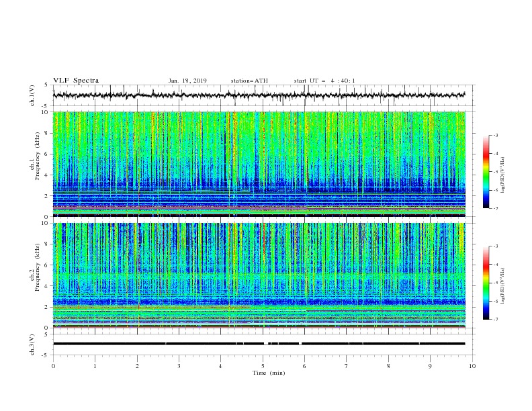Click the "Time (min)" axis title
The height and width of the screenshot is (411, 532).
[x=269, y=373]
